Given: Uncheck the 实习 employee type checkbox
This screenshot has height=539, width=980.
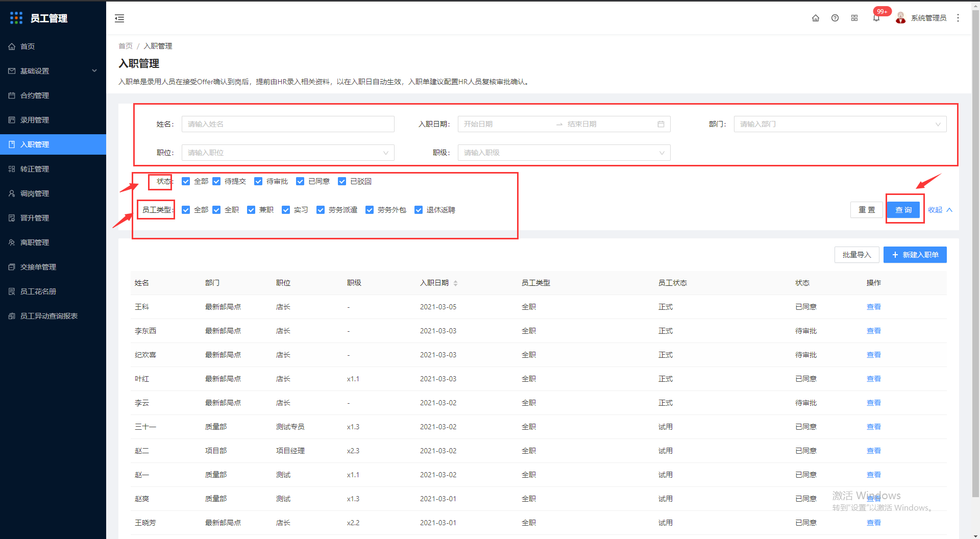Looking at the screenshot, I should [x=286, y=210].
